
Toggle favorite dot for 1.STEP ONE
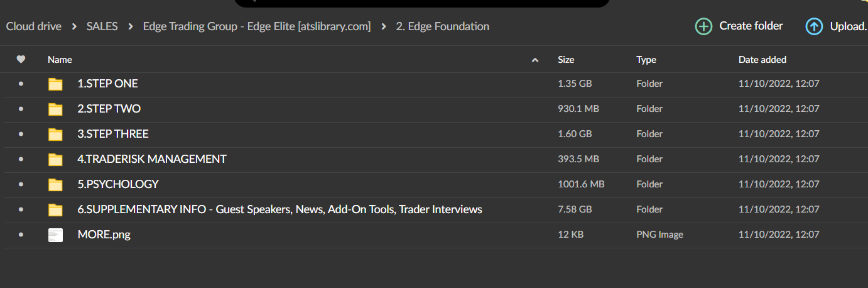click(x=21, y=84)
